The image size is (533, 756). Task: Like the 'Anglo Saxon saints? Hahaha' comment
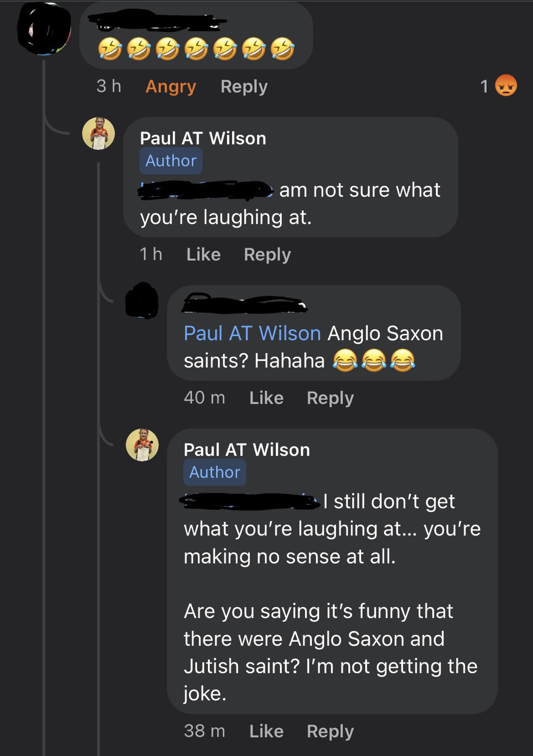pyautogui.click(x=266, y=398)
